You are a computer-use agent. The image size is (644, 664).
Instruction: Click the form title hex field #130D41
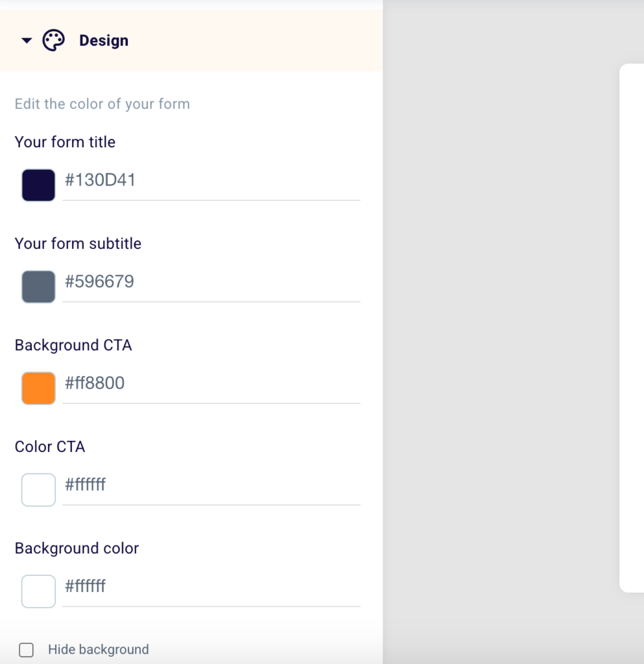(x=211, y=180)
